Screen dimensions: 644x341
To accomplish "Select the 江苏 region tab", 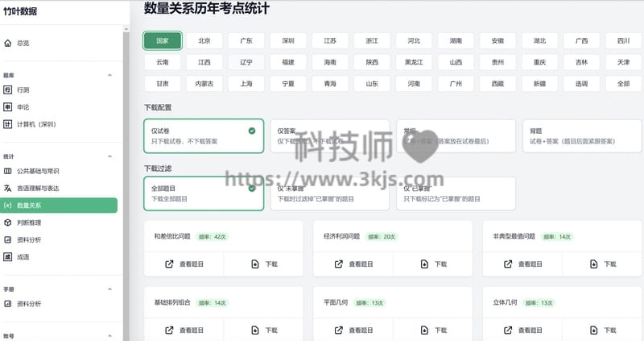I will pos(330,41).
